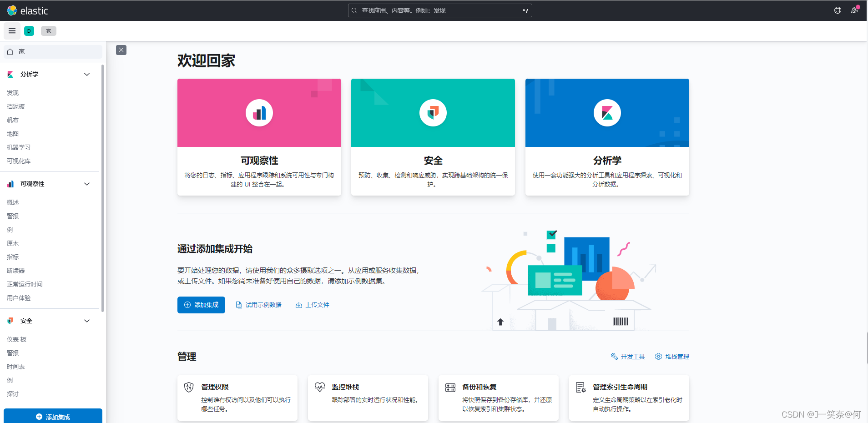Open the green D space avatar
Viewport: 868px width, 423px height.
point(29,31)
